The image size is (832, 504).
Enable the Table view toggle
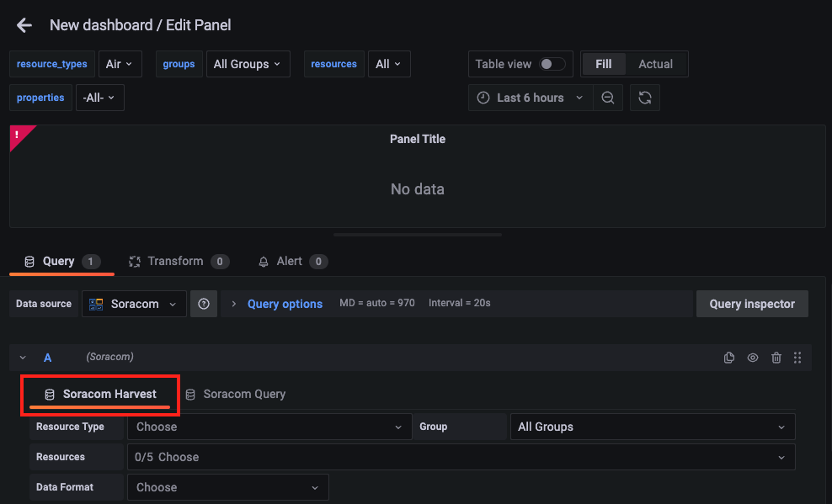[x=552, y=63]
